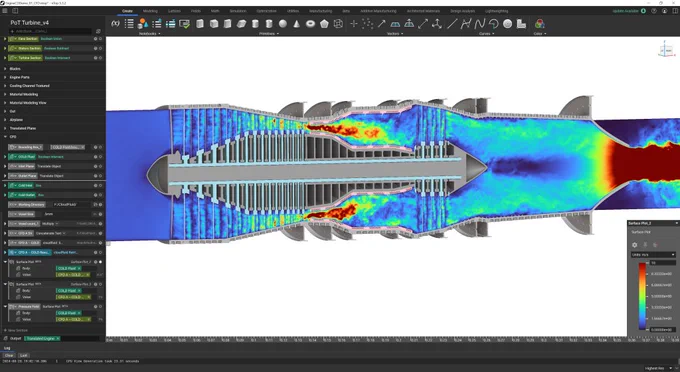This screenshot has width=680, height=372.
Task: Click the Surface Plot panel gear settings icon
Action: coord(634,245)
